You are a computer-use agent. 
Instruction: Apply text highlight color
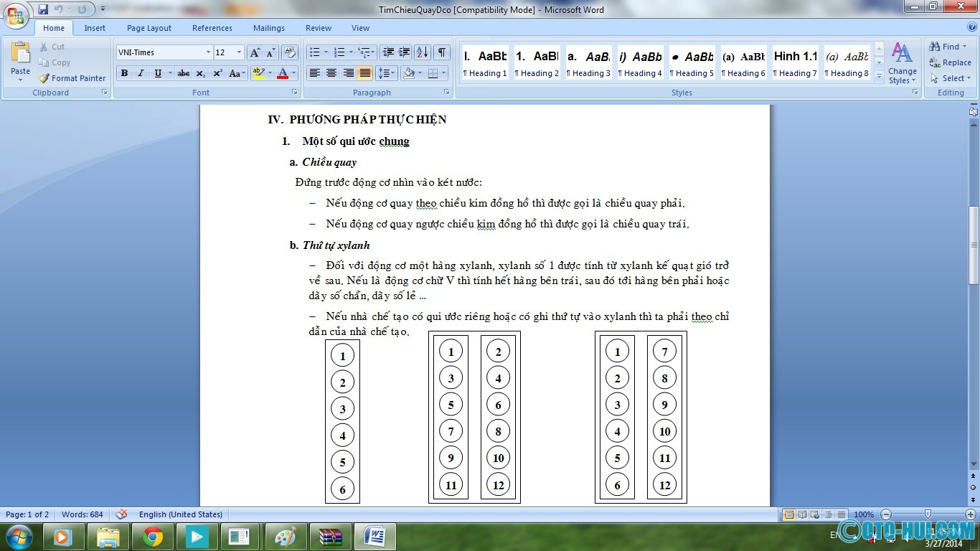(x=258, y=73)
